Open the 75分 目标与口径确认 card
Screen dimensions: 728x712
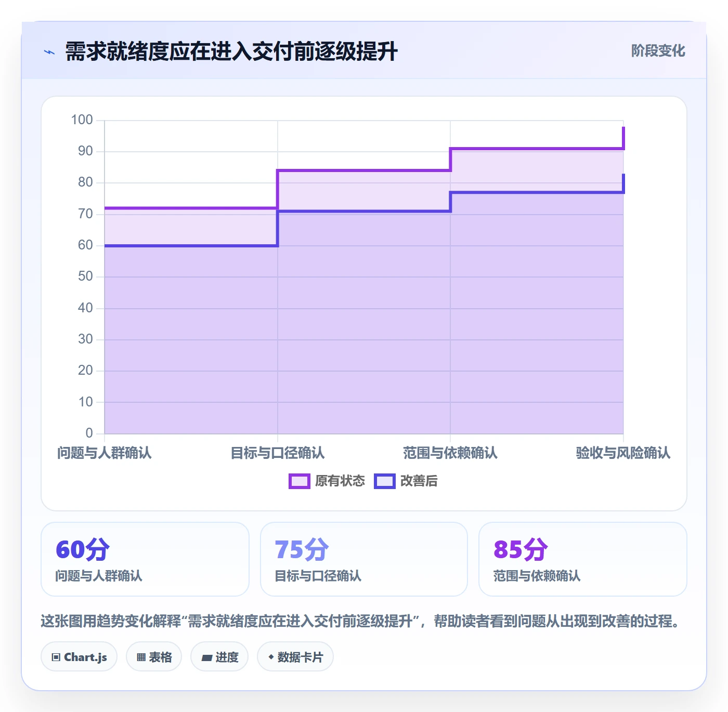pos(364,559)
